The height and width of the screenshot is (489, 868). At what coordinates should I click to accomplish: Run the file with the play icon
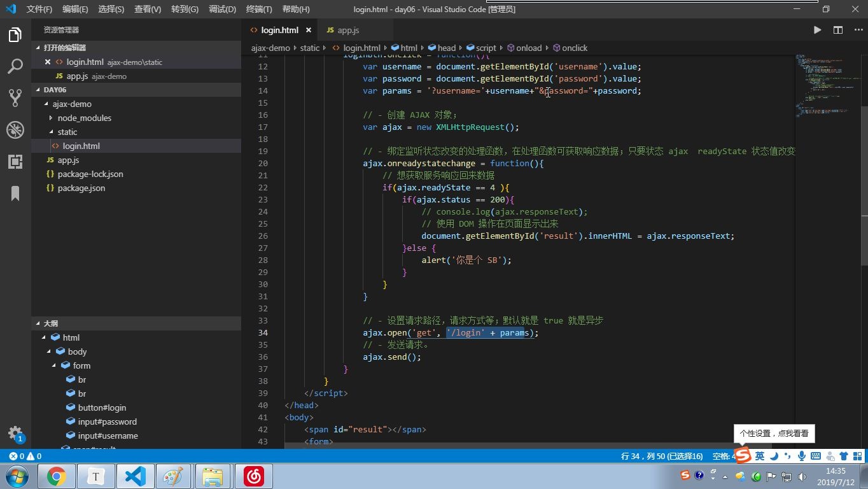pyautogui.click(x=817, y=30)
